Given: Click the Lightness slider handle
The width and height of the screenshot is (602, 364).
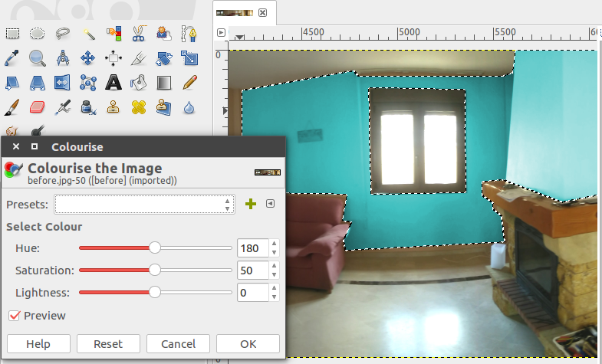Looking at the screenshot, I should (155, 292).
